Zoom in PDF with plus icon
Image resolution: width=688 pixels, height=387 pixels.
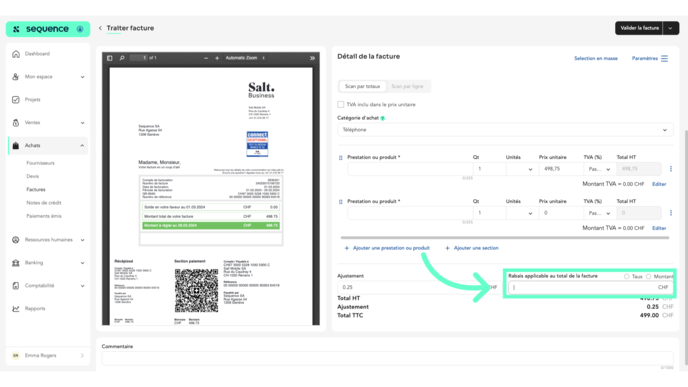[217, 58]
